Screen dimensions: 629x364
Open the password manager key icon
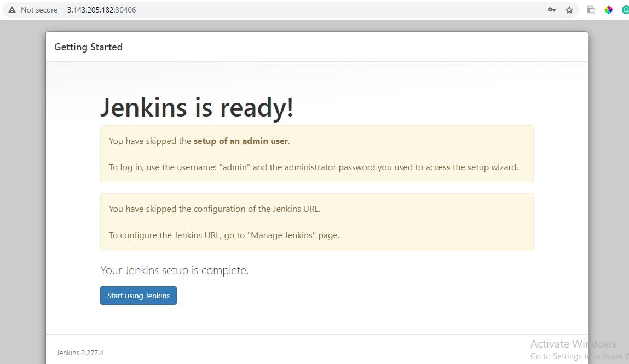[552, 9]
